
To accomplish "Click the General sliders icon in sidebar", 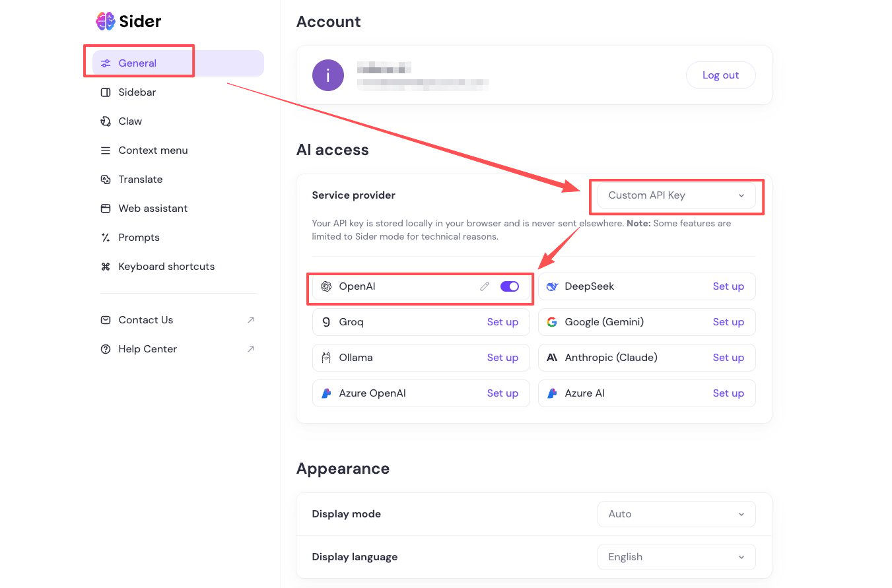I will [106, 63].
